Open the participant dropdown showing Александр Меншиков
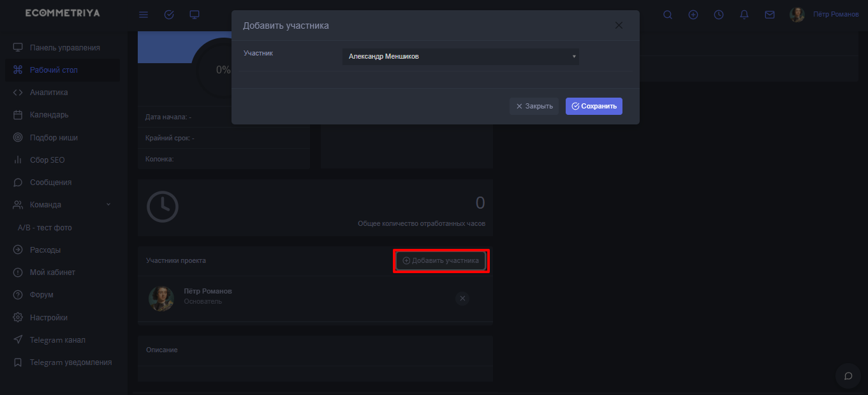The image size is (868, 395). 460,56
